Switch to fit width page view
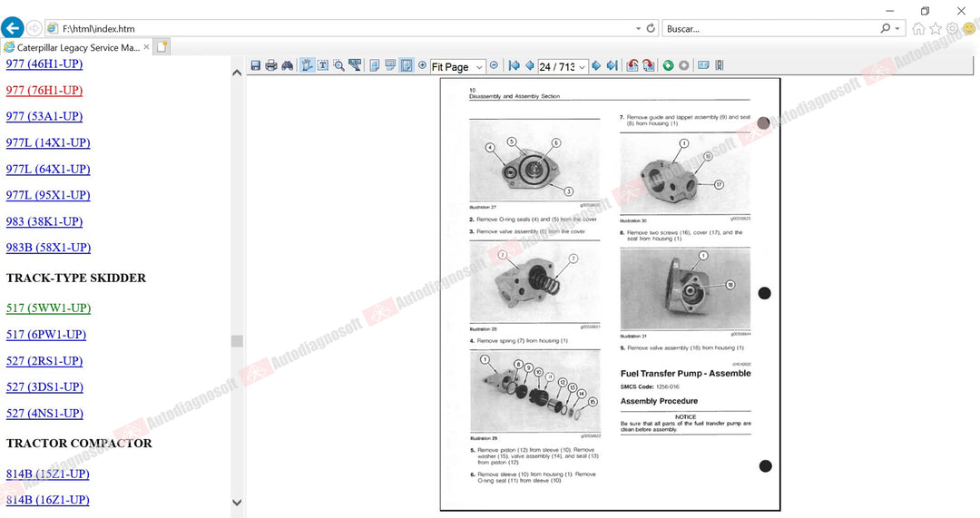The width and height of the screenshot is (980, 518). pyautogui.click(x=390, y=65)
